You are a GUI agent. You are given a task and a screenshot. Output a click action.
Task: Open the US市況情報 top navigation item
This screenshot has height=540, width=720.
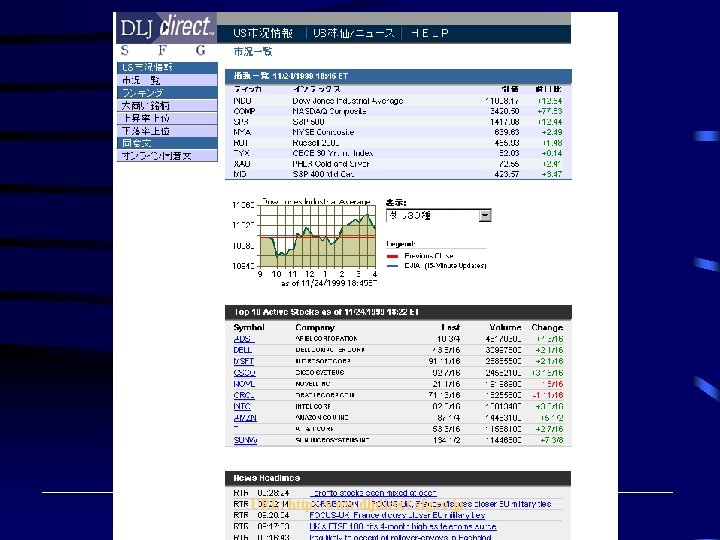[x=263, y=33]
